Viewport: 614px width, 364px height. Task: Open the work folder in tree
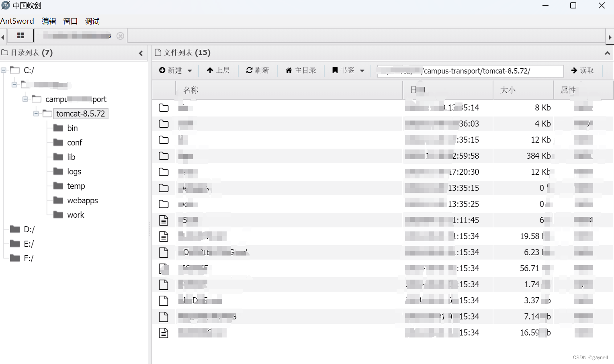coord(76,215)
